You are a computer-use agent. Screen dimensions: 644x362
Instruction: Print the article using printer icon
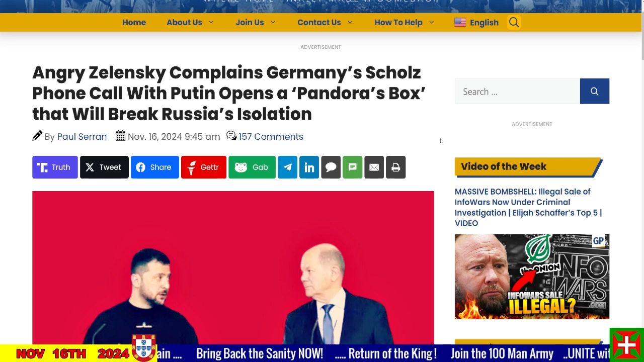pyautogui.click(x=396, y=167)
